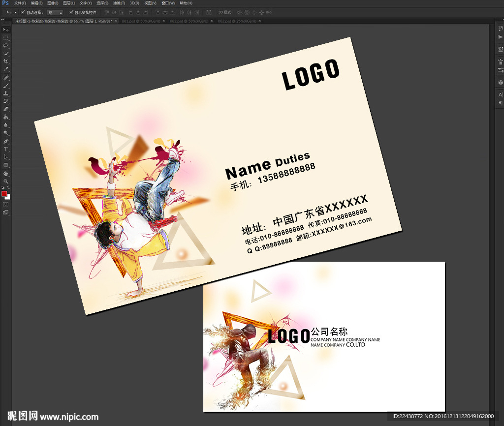The height and width of the screenshot is (426, 504).
Task: Open the 滤镜(T) menu
Action: tap(119, 3)
